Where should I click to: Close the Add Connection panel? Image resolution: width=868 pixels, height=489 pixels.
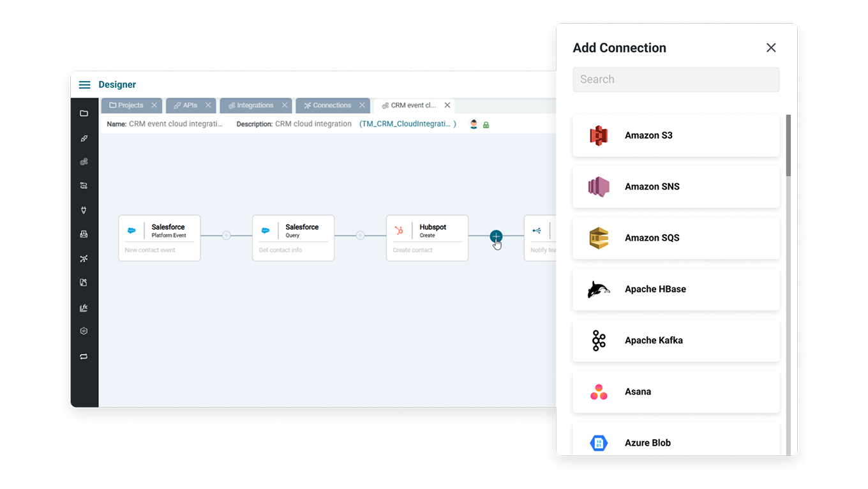click(771, 48)
